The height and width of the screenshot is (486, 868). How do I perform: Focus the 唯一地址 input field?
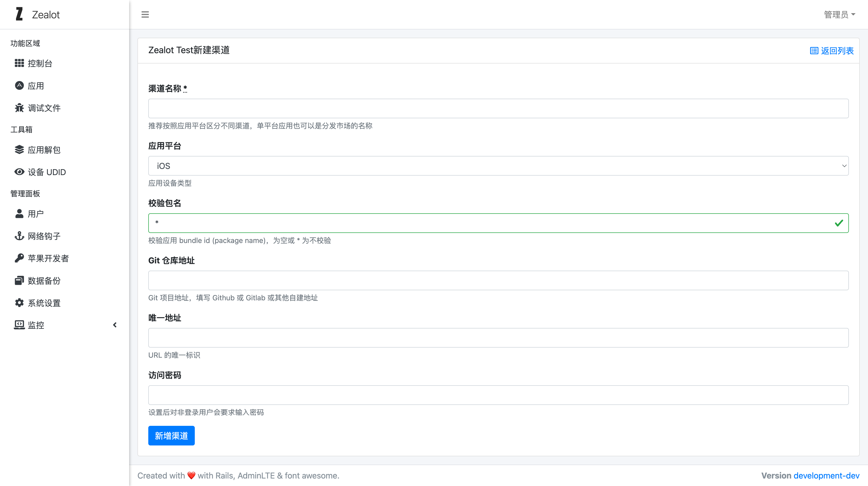click(x=498, y=338)
